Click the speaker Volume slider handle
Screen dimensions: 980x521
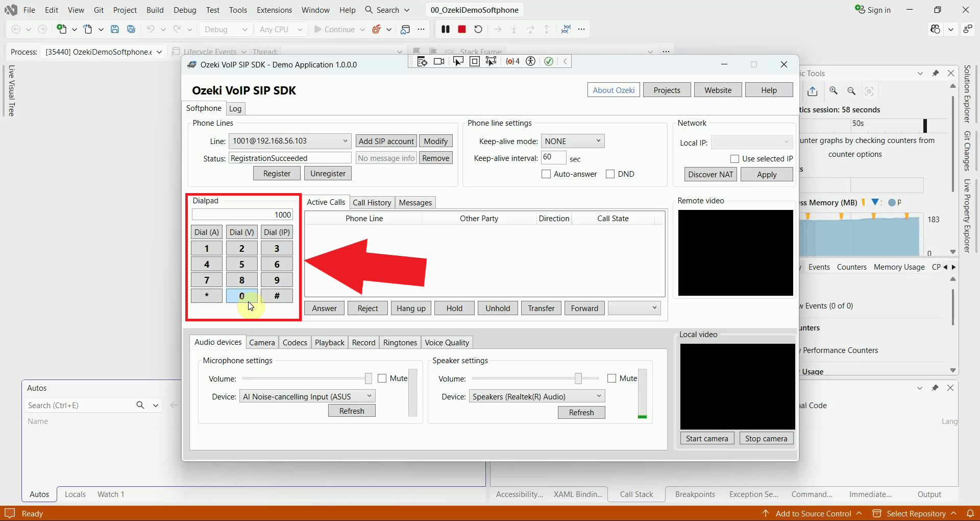pyautogui.click(x=578, y=378)
